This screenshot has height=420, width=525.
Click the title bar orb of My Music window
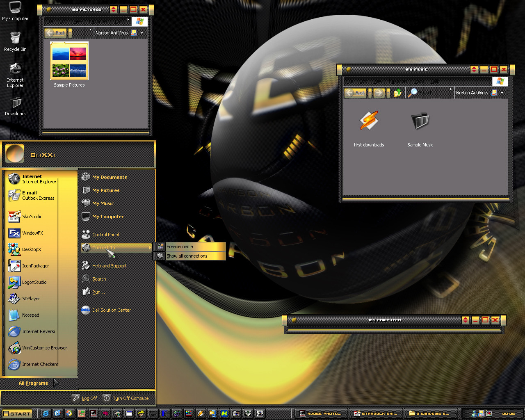(x=349, y=69)
